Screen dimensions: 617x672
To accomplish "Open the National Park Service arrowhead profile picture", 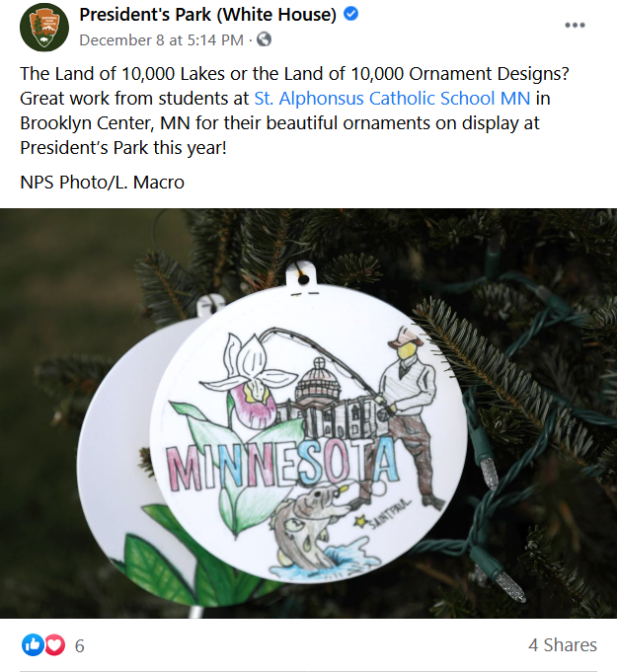I will [x=44, y=27].
